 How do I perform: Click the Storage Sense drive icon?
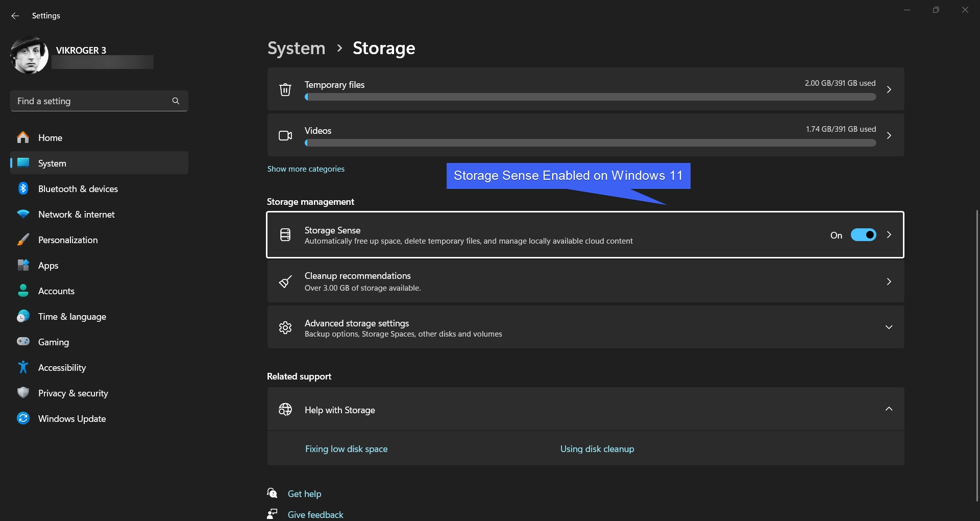[285, 235]
